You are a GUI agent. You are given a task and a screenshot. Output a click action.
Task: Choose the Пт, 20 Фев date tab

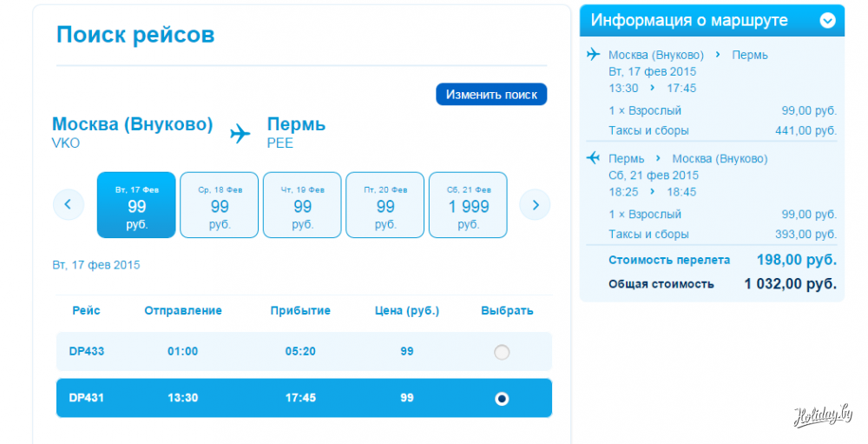click(x=385, y=205)
